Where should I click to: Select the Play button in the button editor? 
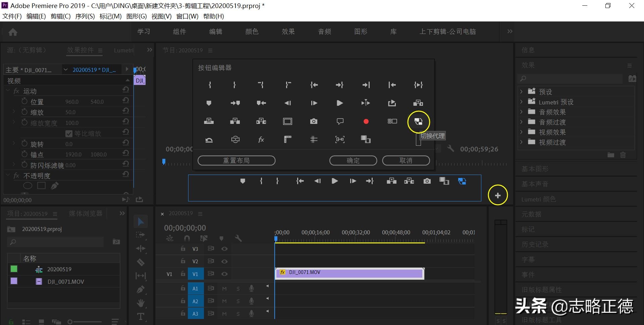[x=339, y=103]
